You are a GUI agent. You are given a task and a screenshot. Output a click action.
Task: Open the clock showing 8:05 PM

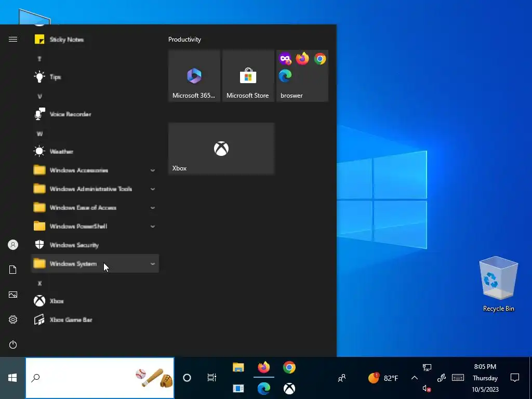pyautogui.click(x=485, y=378)
